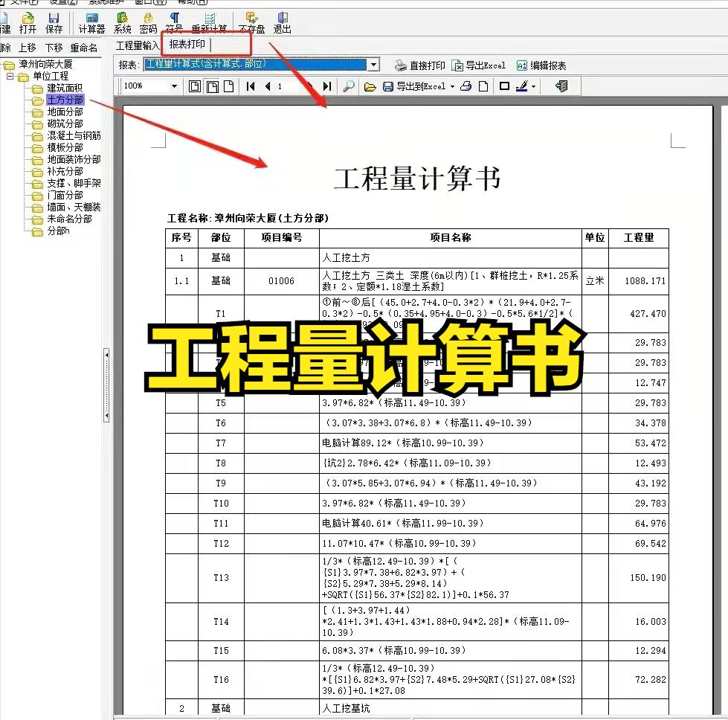Viewport: 728px width, 720px height.
Task: Open the 报表 report type combo box
Action: [375, 65]
